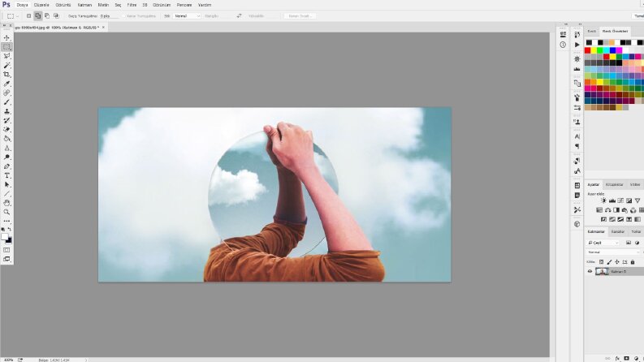Add Brightness/Contrast adjustment sun icon
The height and width of the screenshot is (362, 644).
pos(603,200)
